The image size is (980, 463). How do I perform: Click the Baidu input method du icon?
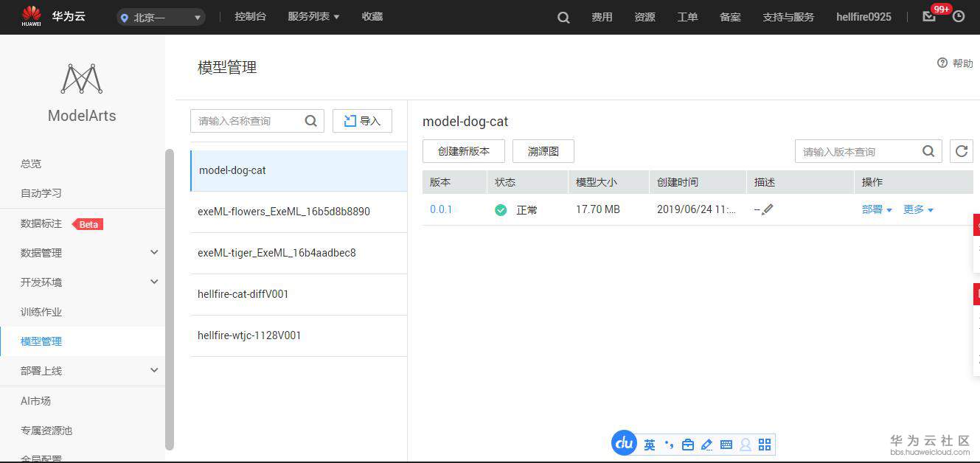624,442
